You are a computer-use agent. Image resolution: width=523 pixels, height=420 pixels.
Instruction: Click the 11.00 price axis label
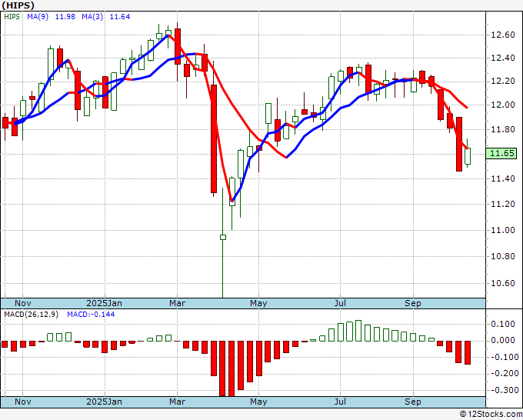tap(503, 230)
